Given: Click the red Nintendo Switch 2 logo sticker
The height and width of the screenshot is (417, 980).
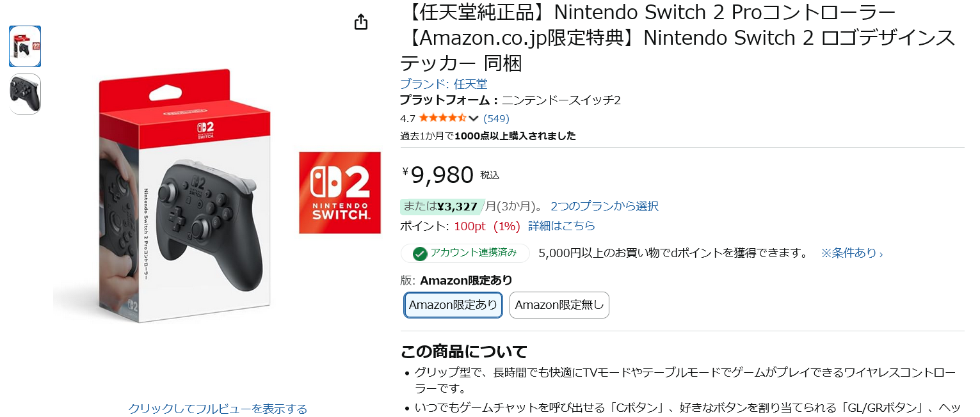Looking at the screenshot, I should (340, 193).
